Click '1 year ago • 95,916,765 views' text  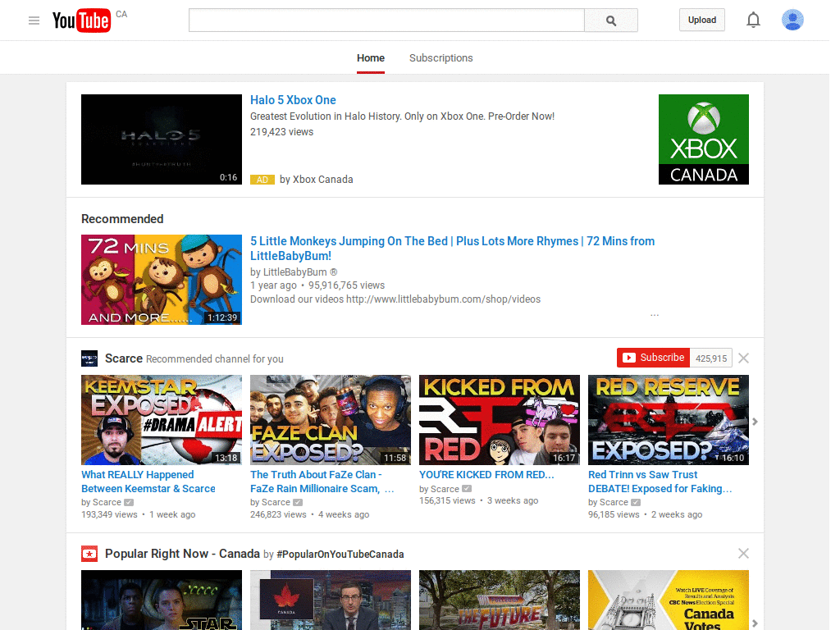click(317, 285)
